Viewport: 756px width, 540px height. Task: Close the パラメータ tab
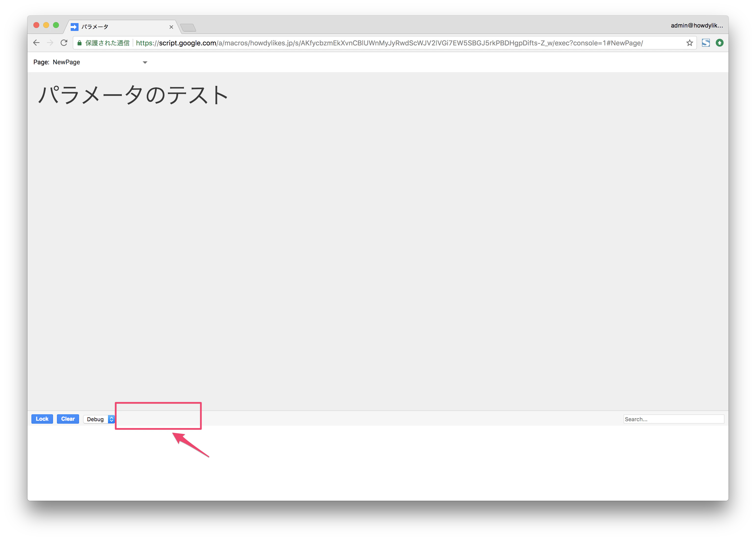[171, 27]
